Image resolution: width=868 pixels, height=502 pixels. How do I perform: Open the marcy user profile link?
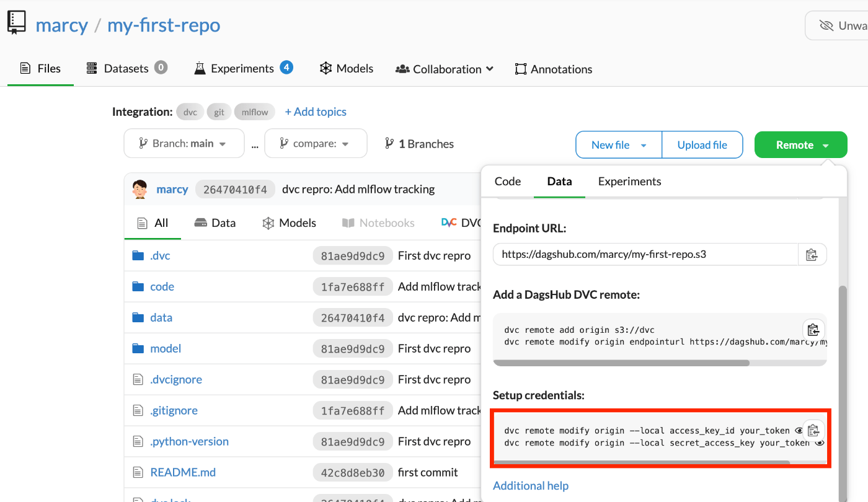tap(61, 25)
